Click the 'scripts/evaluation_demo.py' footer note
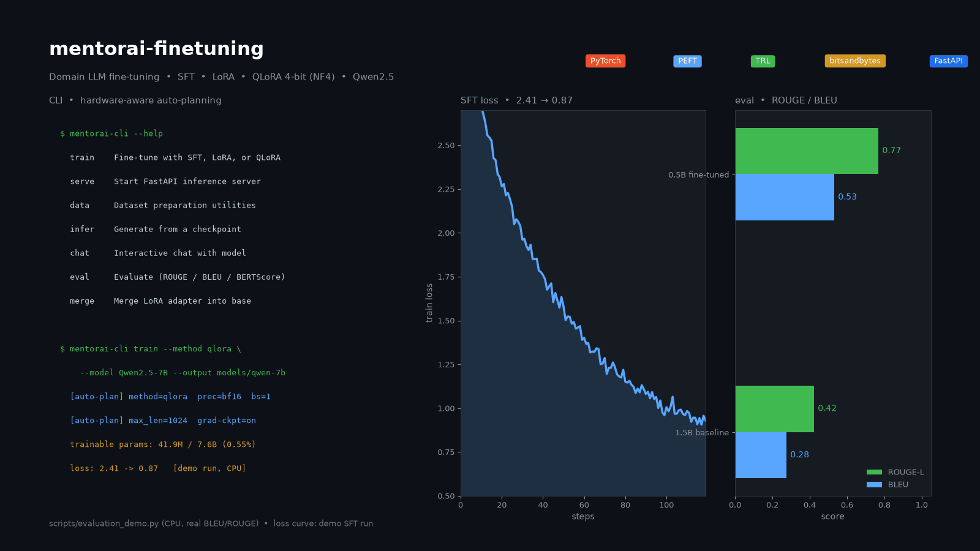This screenshot has height=551, width=980. [211, 523]
